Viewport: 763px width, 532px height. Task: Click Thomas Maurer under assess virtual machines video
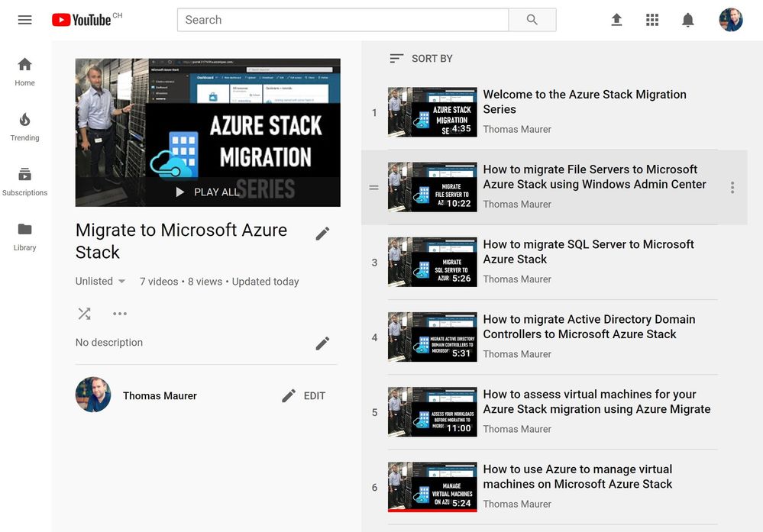pos(517,429)
